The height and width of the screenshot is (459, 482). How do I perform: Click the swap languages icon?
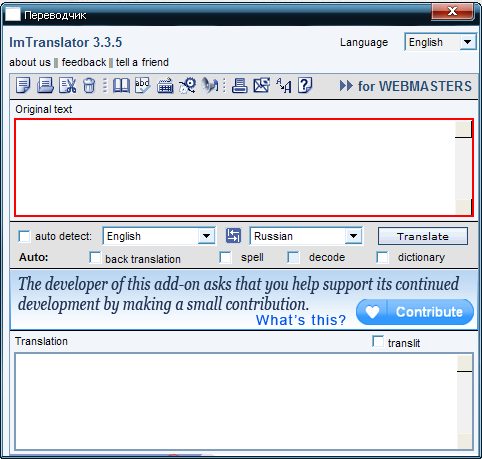tap(233, 236)
